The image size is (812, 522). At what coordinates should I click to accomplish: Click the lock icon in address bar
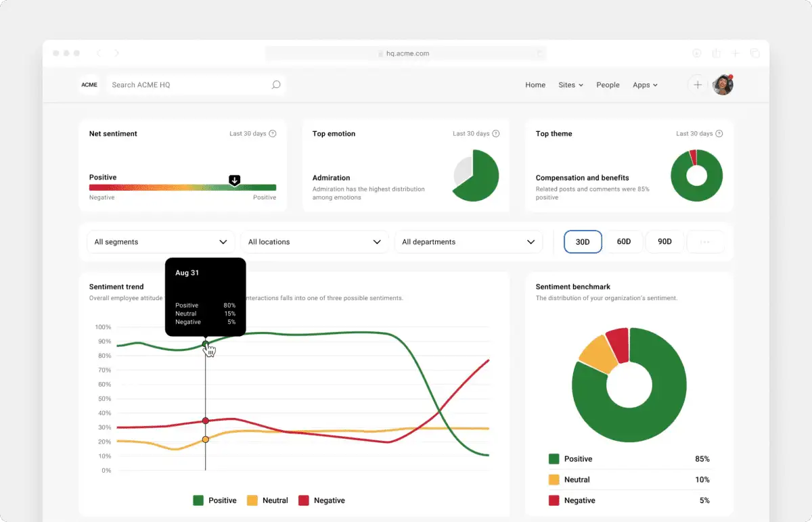pyautogui.click(x=381, y=53)
